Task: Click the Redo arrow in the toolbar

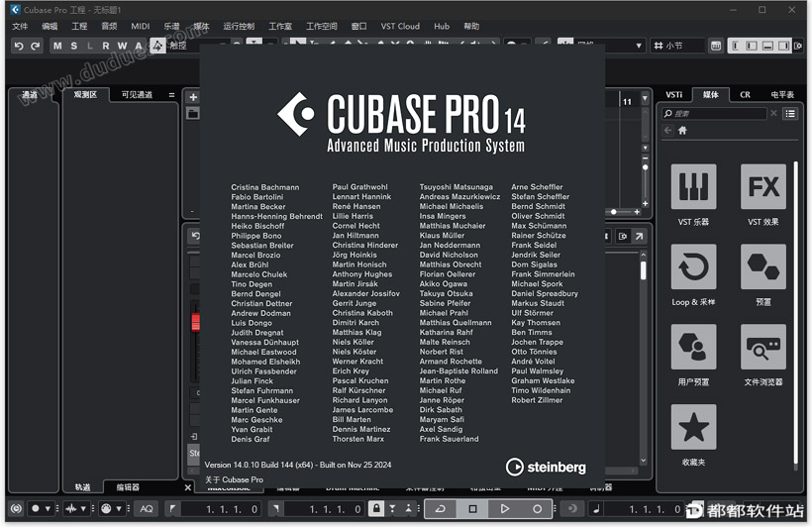Action: [x=36, y=47]
